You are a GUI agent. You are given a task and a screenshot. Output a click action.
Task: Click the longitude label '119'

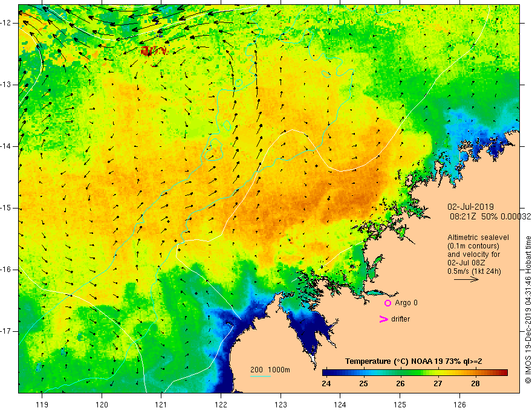click(42, 404)
